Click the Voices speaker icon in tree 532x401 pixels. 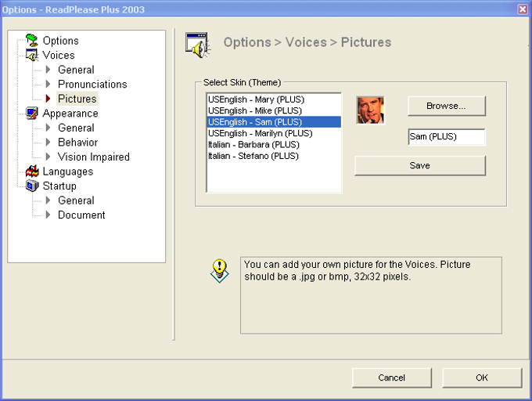point(32,55)
